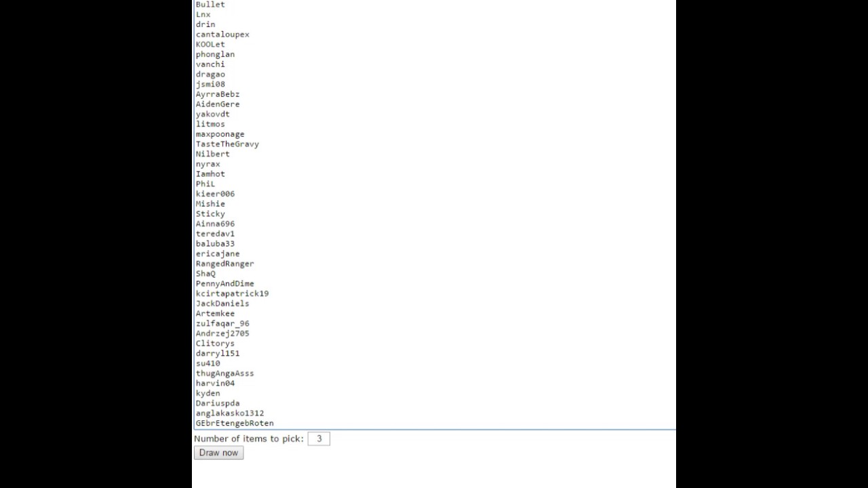The image size is (868, 488).
Task: Click on Sticky
Action: (210, 213)
